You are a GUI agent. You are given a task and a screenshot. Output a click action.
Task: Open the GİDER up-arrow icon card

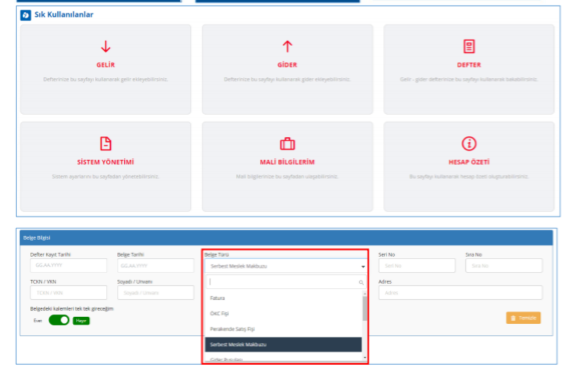287,69
